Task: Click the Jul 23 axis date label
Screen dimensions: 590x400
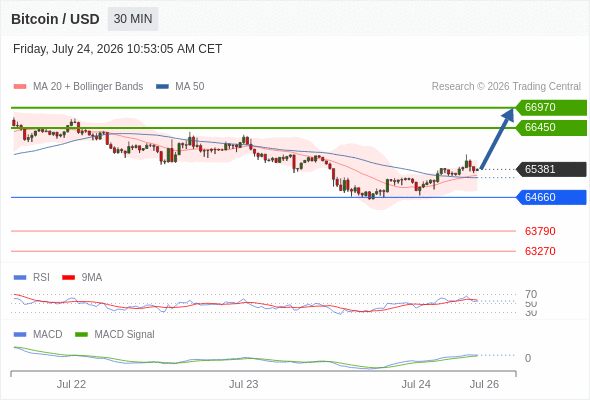Action: [x=244, y=384]
